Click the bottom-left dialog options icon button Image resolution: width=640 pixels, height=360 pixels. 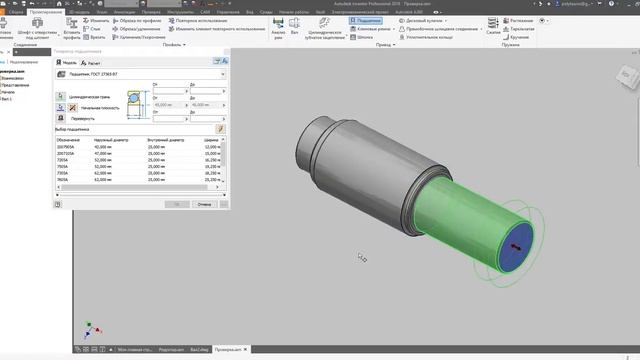tap(58, 204)
